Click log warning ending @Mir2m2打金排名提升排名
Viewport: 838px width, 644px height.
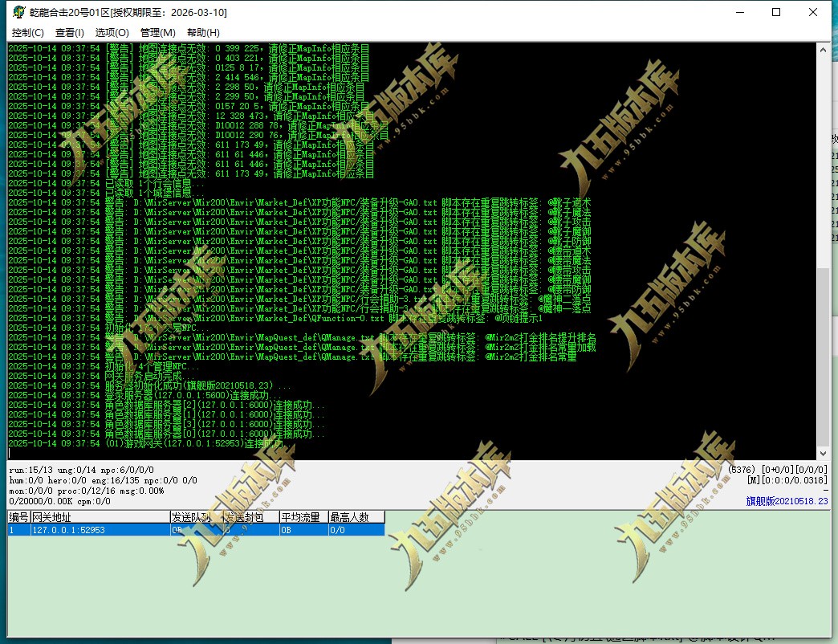302,337
